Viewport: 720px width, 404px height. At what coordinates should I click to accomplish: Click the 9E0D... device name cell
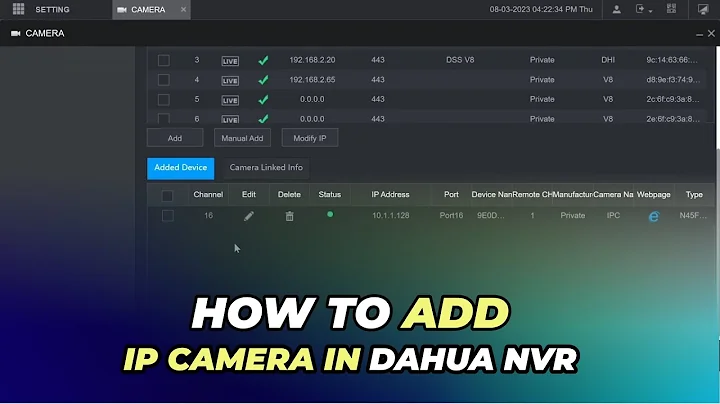pyautogui.click(x=491, y=216)
